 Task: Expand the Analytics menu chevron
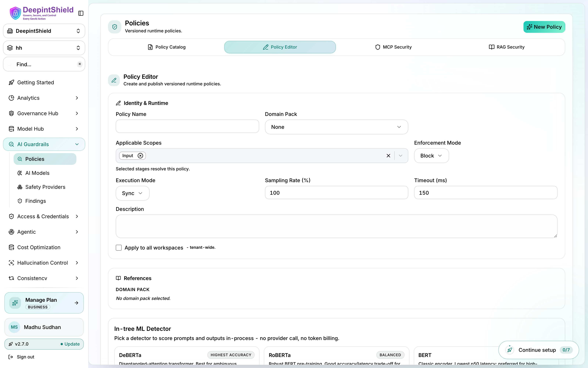pos(77,98)
